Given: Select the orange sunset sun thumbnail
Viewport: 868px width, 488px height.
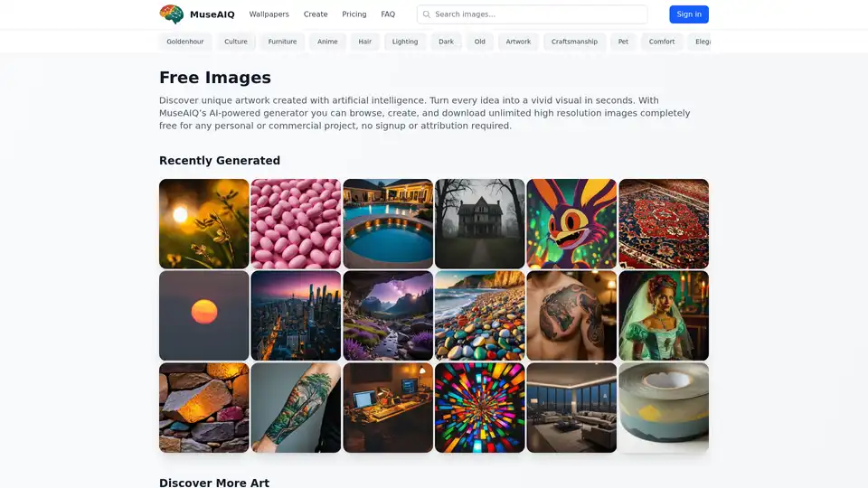Looking at the screenshot, I should point(203,315).
